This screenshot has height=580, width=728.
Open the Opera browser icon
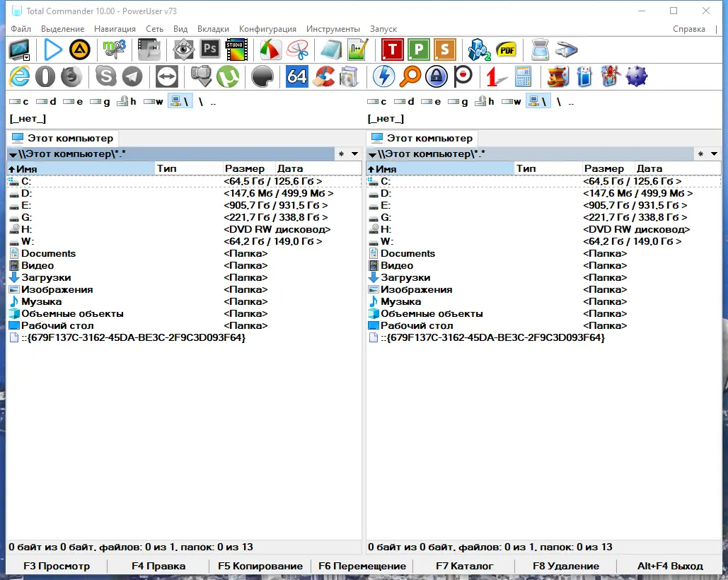(45, 76)
